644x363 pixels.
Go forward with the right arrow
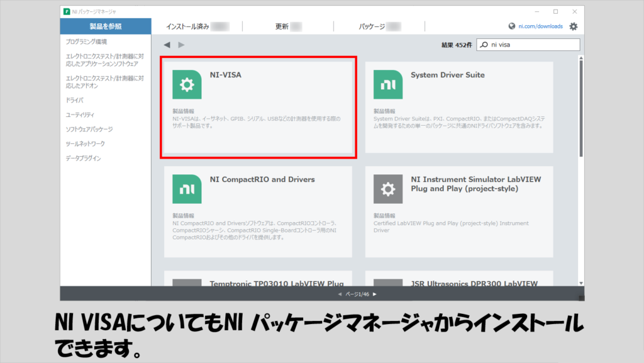181,45
